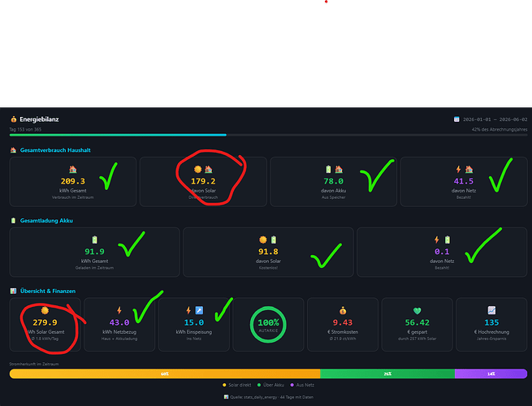Click the Verbrauch im Zeitraum subtitle
The width and height of the screenshot is (532, 406).
(x=73, y=197)
